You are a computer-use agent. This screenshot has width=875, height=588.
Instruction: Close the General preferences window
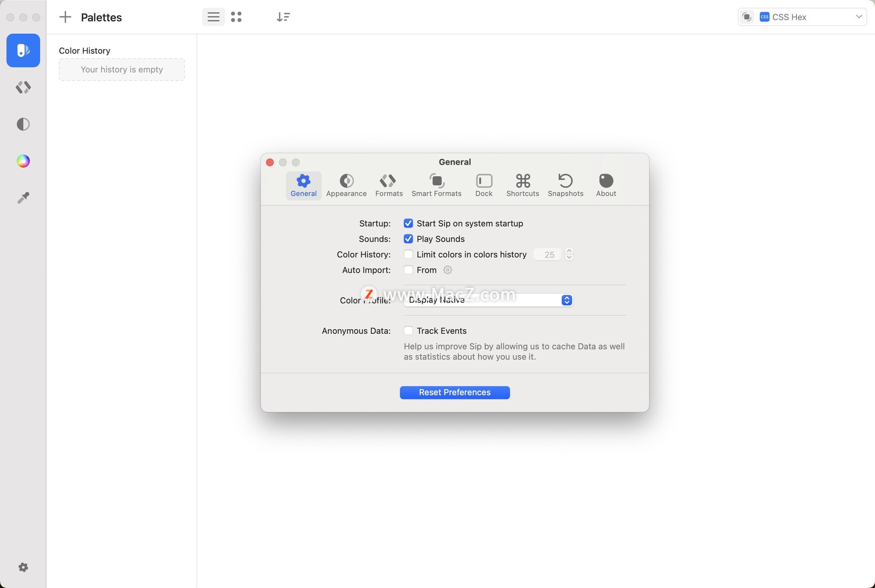pos(270,163)
